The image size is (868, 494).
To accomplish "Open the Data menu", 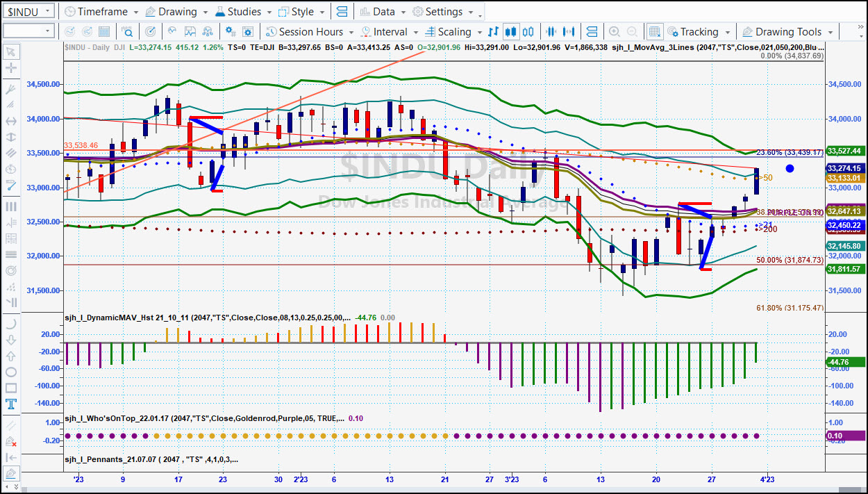I will click(x=377, y=12).
